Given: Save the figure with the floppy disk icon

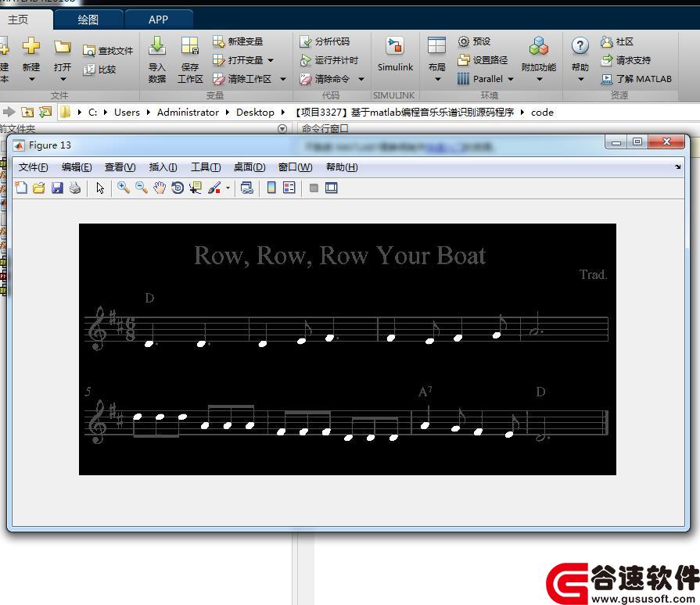Looking at the screenshot, I should (x=57, y=188).
